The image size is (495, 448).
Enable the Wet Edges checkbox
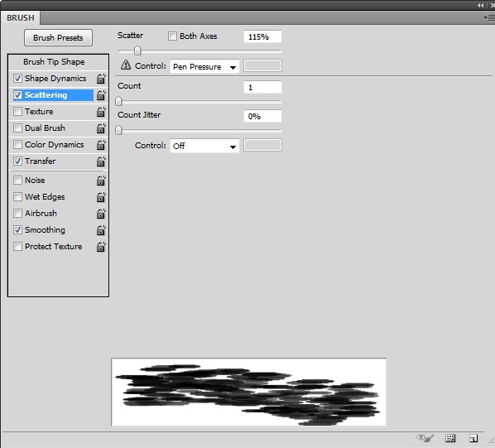click(x=17, y=197)
